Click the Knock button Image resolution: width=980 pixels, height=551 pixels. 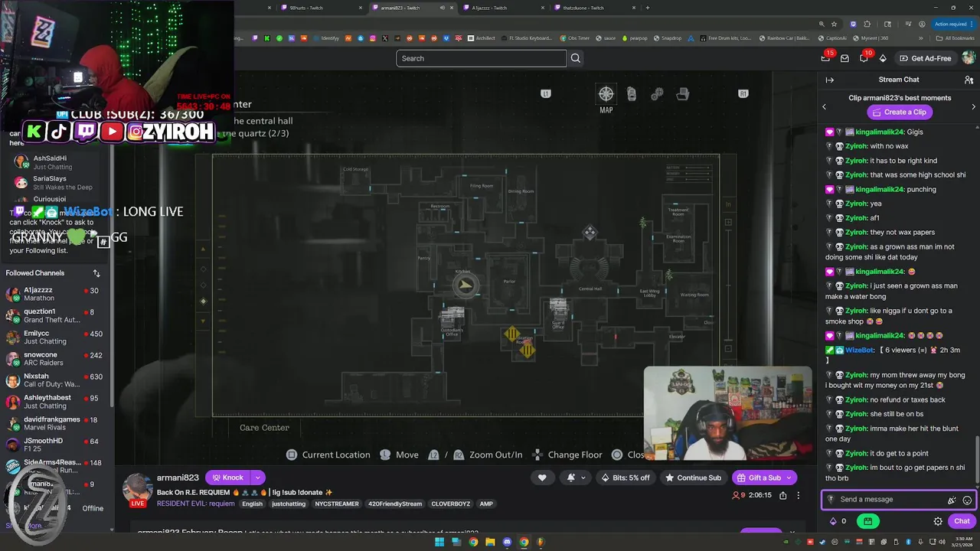click(x=227, y=478)
